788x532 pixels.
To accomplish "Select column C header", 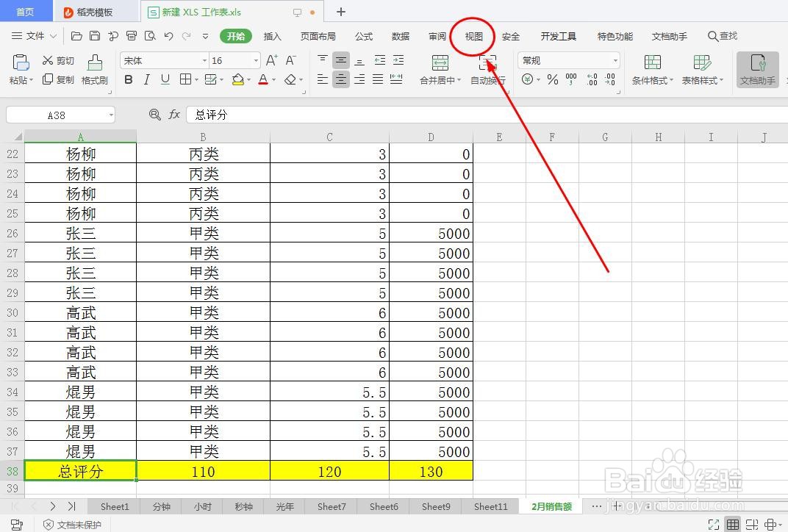I will 329,137.
